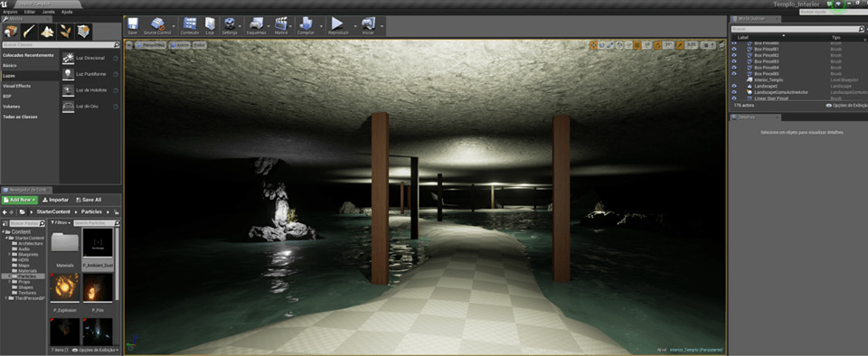
Task: Select the Landscape mode mountain icon
Action: click(x=48, y=31)
